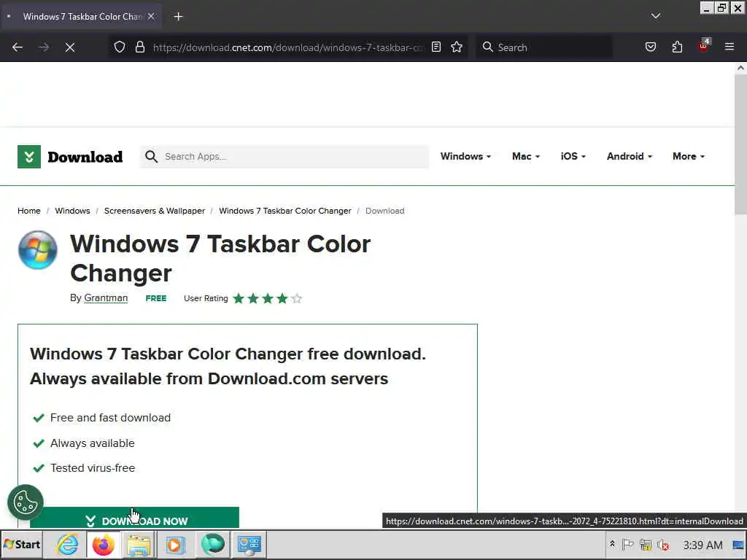Click the Search Apps input field
Screen dimensions: 747x560
(285, 156)
